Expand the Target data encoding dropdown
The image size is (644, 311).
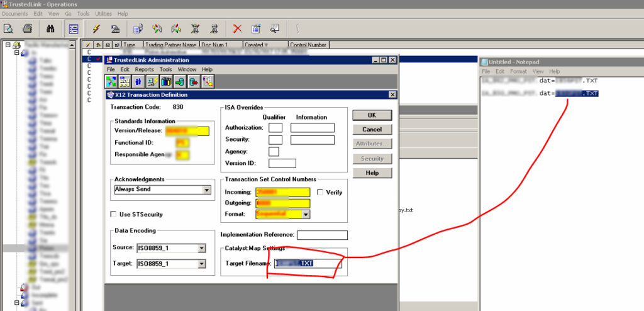click(x=201, y=264)
